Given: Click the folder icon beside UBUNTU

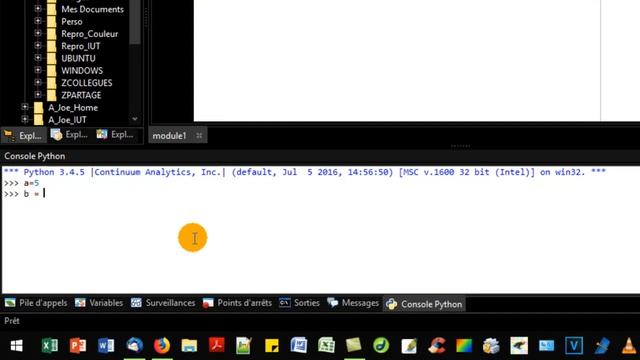Looking at the screenshot, I should (x=51, y=58).
